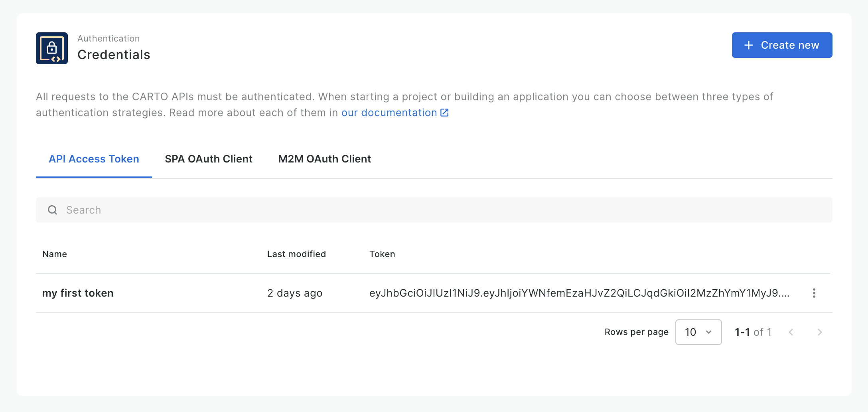The height and width of the screenshot is (412, 868).
Task: Click the external link icon after documentation
Action: pyautogui.click(x=444, y=113)
